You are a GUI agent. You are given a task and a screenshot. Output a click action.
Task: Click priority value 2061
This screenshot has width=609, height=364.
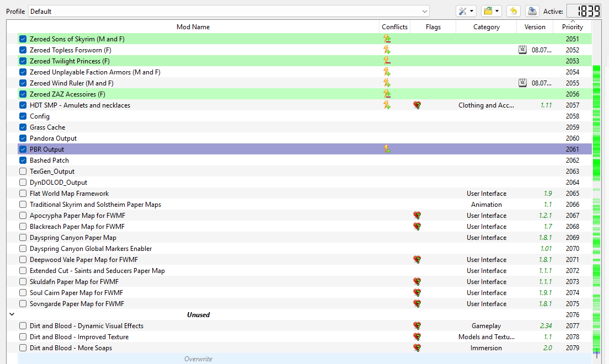573,149
